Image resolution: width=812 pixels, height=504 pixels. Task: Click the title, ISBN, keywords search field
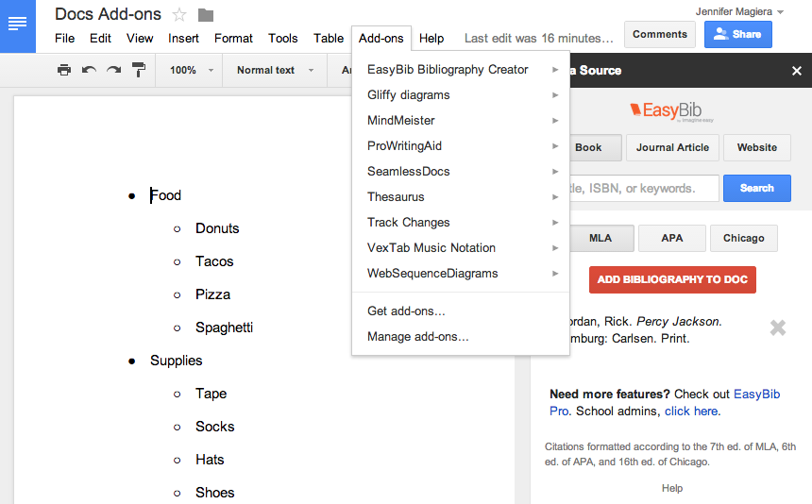[x=642, y=188]
